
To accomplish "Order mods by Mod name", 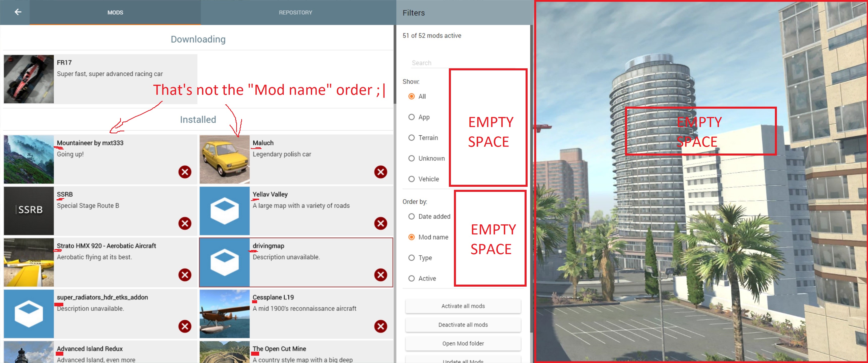I will point(412,237).
